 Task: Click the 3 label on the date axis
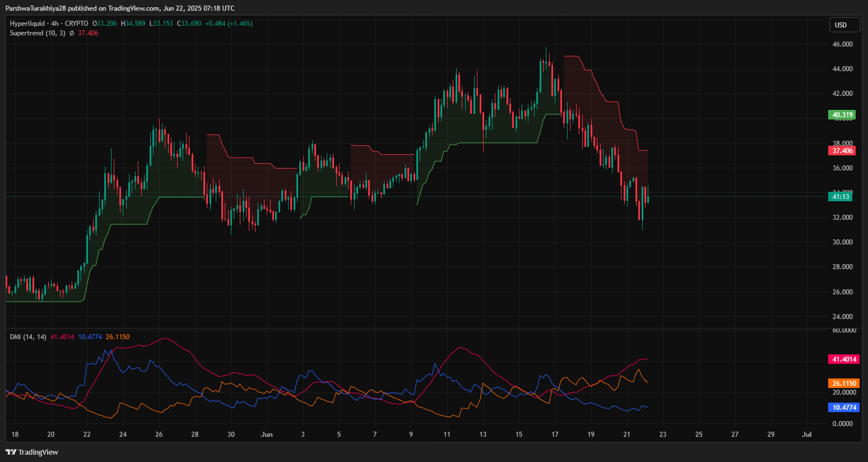point(303,435)
